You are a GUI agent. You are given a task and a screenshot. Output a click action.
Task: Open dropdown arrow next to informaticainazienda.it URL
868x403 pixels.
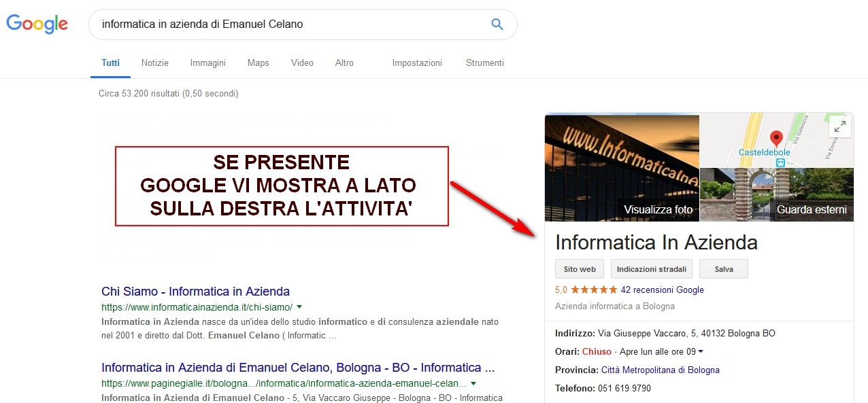click(x=299, y=307)
